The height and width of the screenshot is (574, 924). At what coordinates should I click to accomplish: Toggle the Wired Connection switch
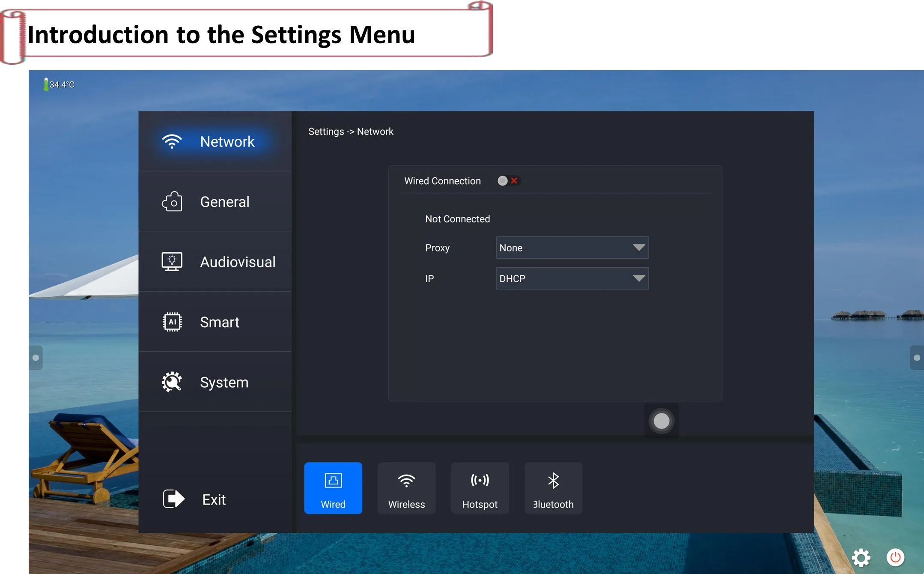click(507, 181)
